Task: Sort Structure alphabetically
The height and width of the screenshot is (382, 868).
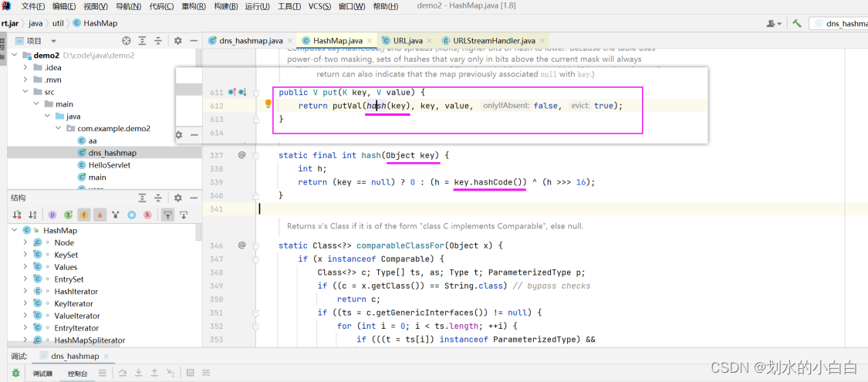Action: [x=32, y=215]
